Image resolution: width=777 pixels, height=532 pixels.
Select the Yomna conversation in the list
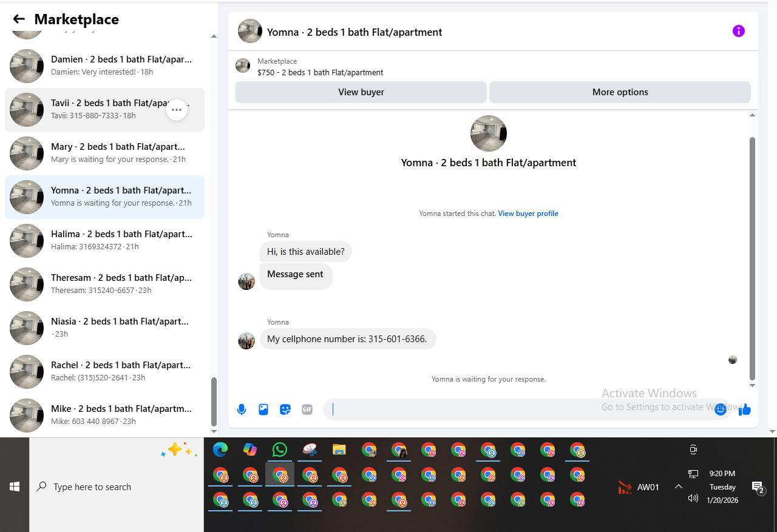point(104,197)
